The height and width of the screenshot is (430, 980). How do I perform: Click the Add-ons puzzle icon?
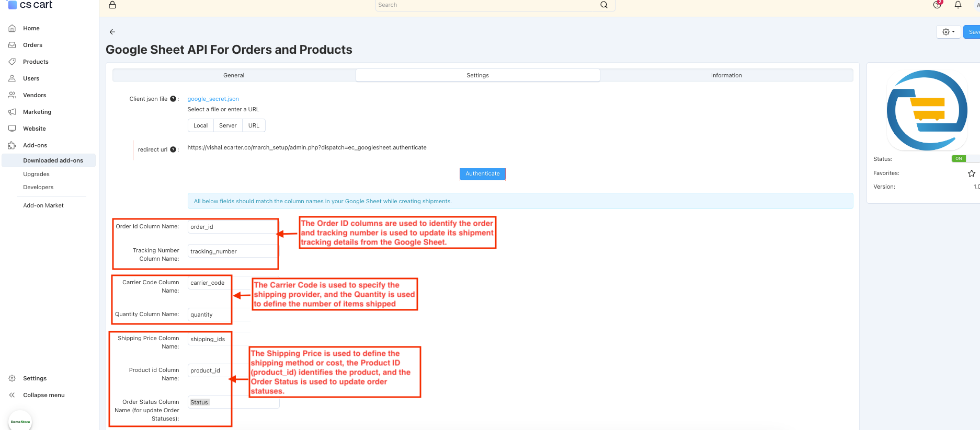(x=12, y=145)
